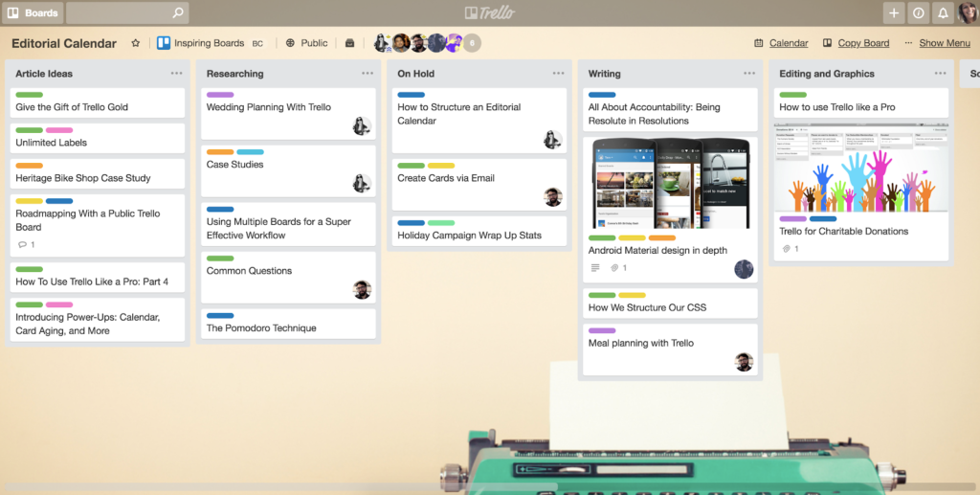Click pink label on Introducing Power-Ups card
Image resolution: width=980 pixels, height=495 pixels.
pos(59,305)
